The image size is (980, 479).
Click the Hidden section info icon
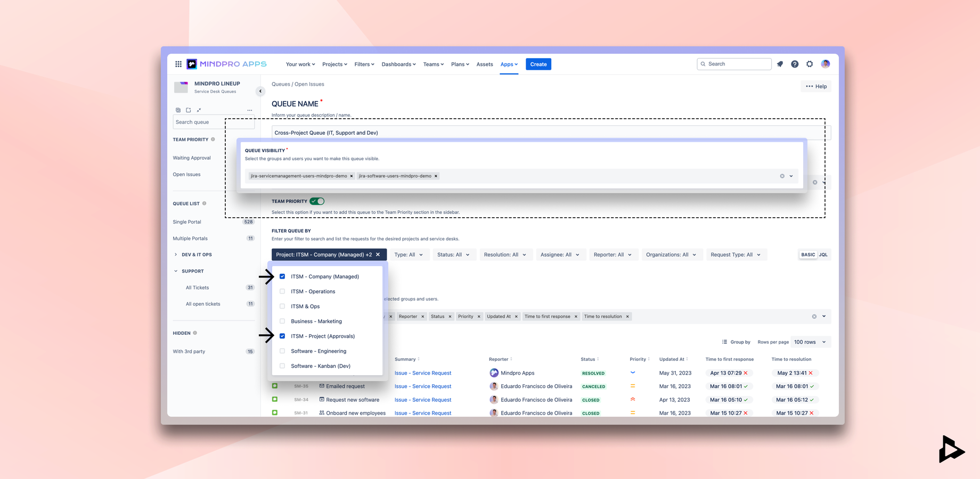[x=195, y=333]
